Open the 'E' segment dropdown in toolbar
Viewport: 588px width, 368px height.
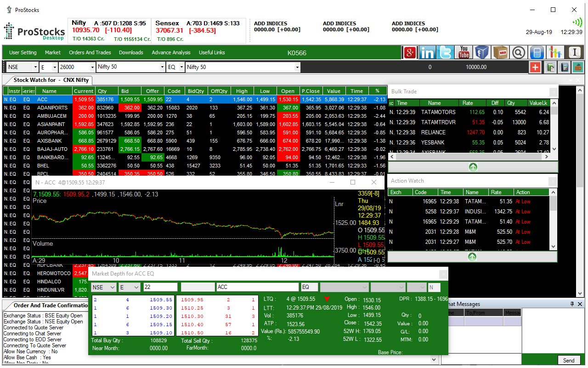pyautogui.click(x=55, y=67)
